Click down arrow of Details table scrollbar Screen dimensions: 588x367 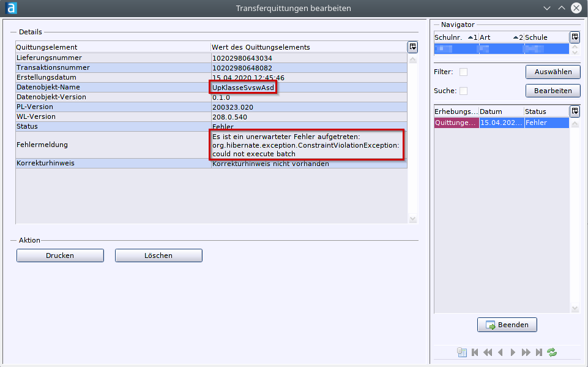coord(412,219)
